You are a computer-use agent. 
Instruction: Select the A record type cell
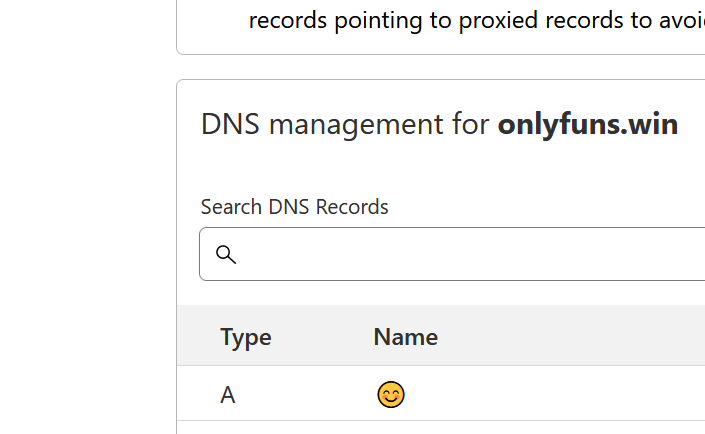tap(228, 395)
